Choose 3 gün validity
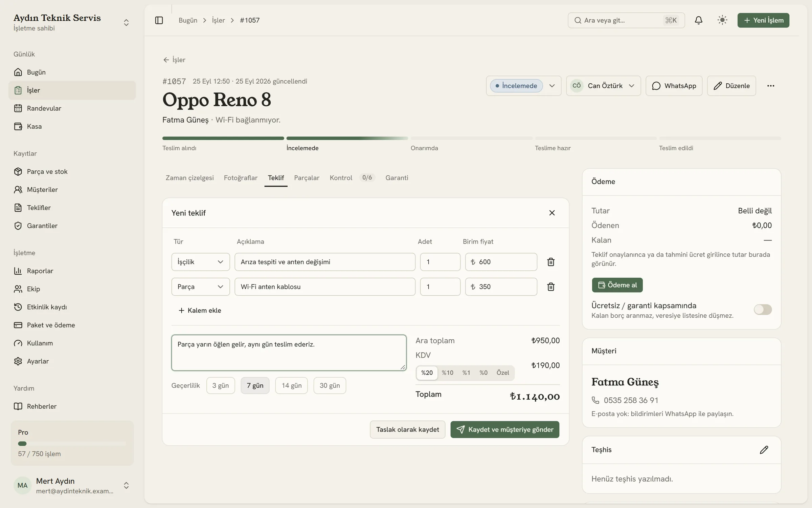812x508 pixels. point(221,385)
